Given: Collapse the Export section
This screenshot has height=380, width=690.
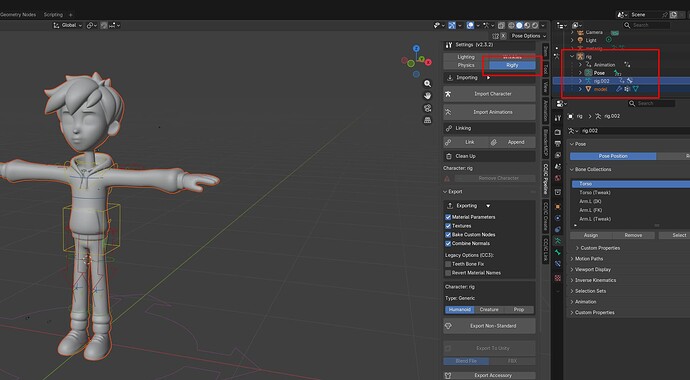Looking at the screenshot, I should 445,192.
